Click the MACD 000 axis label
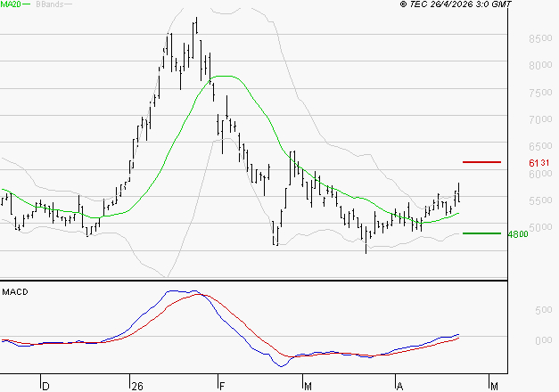 pos(543,340)
